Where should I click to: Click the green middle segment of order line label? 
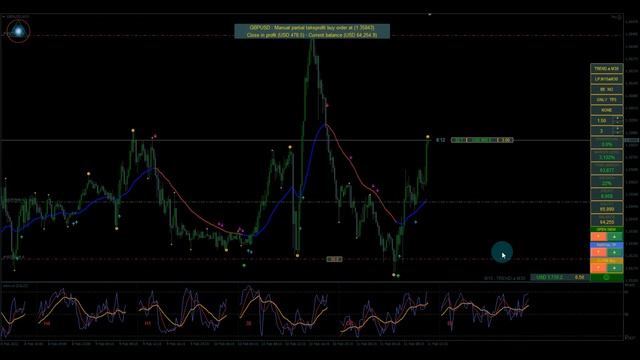coord(483,140)
